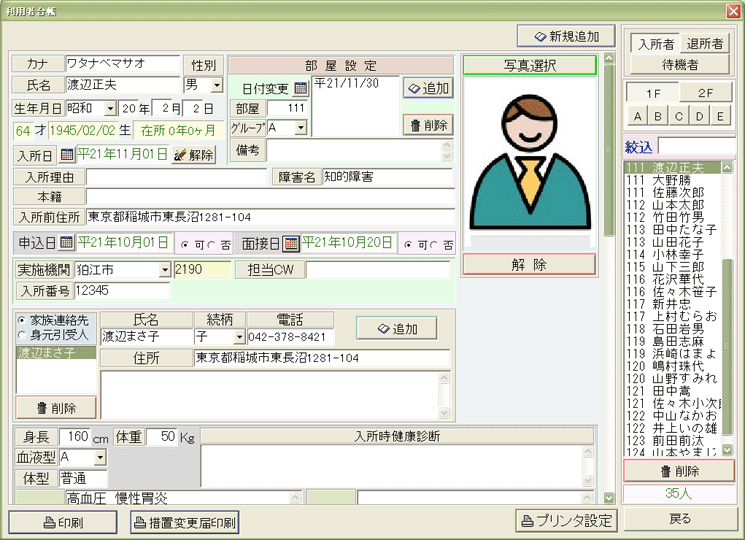Image resolution: width=745 pixels, height=540 pixels.
Task: Select 渡辺まさ子 in family contact list
Action: tap(56, 352)
